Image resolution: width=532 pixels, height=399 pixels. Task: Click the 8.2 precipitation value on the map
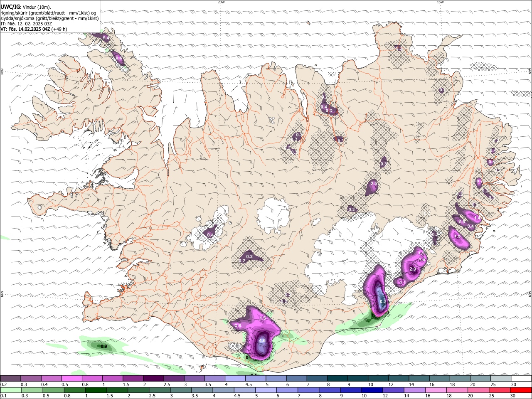(383, 301)
